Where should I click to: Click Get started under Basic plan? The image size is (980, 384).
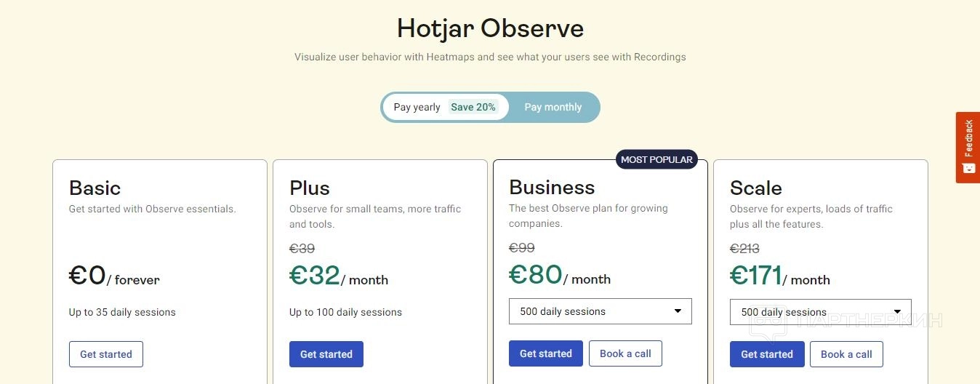106,354
